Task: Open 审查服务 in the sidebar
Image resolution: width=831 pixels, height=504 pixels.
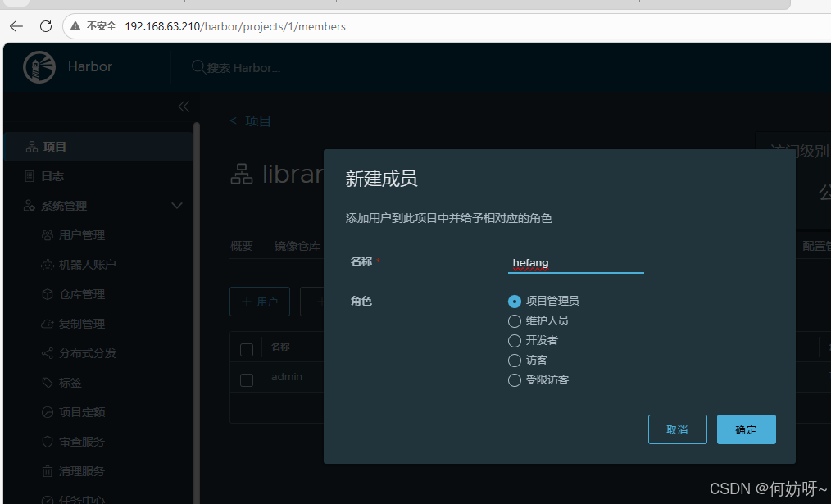Action: pyautogui.click(x=82, y=442)
